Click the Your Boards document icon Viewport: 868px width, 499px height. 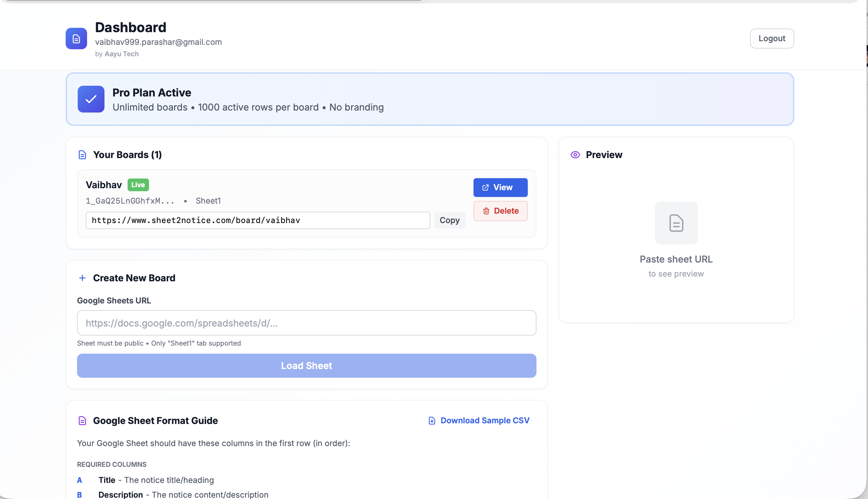tap(82, 155)
